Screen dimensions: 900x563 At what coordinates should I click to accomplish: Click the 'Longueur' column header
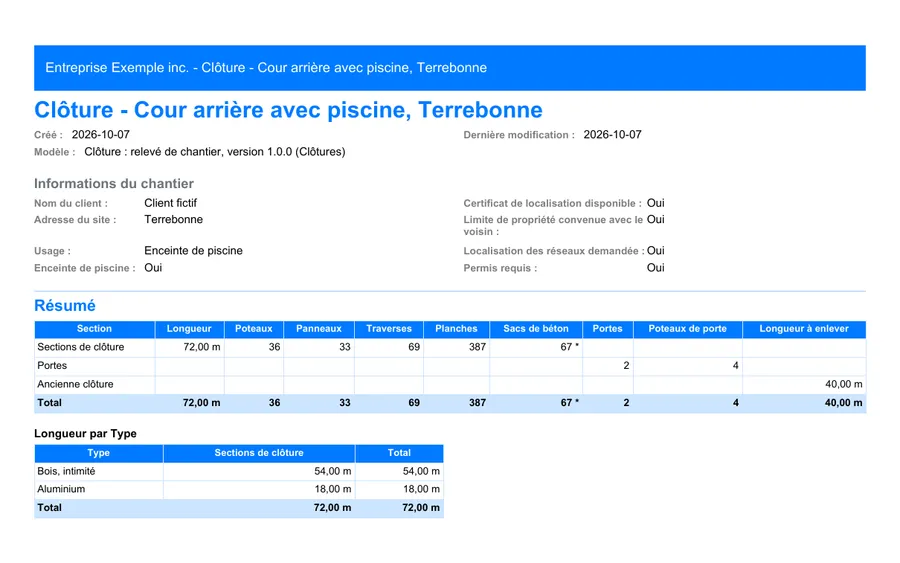tap(189, 329)
